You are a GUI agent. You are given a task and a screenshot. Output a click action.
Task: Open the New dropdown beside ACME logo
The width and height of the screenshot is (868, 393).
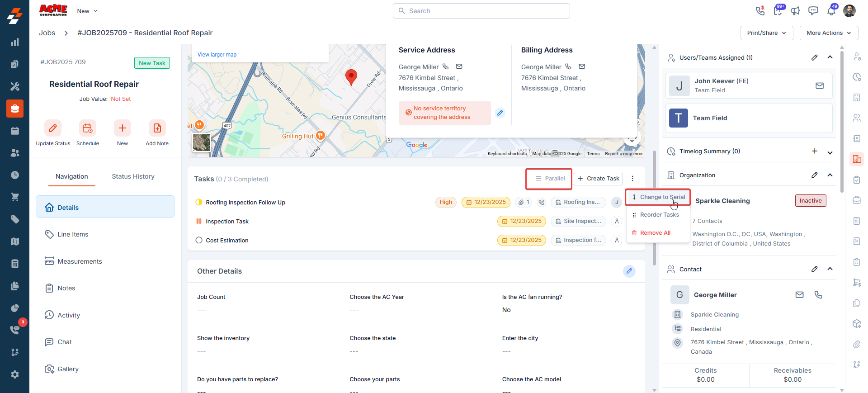[x=87, y=11]
